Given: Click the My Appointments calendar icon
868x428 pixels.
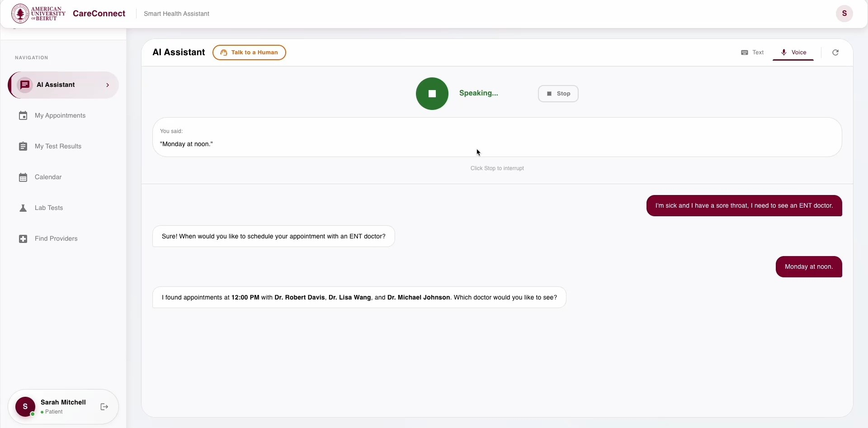Looking at the screenshot, I should (x=23, y=116).
